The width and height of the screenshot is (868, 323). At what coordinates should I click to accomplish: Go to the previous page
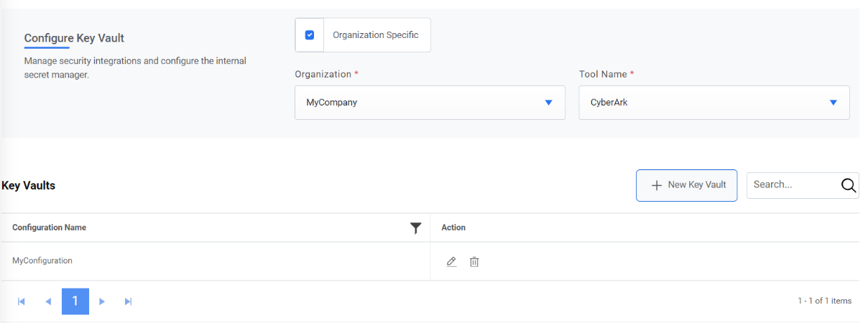click(48, 301)
